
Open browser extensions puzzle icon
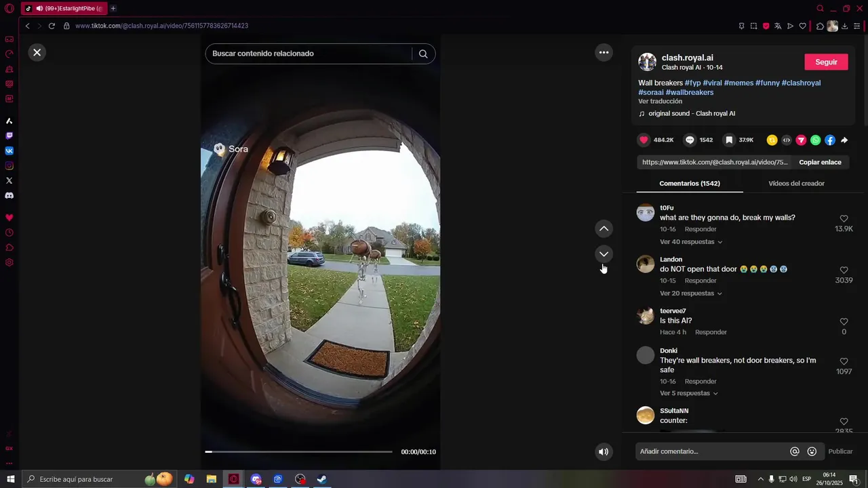tap(820, 26)
